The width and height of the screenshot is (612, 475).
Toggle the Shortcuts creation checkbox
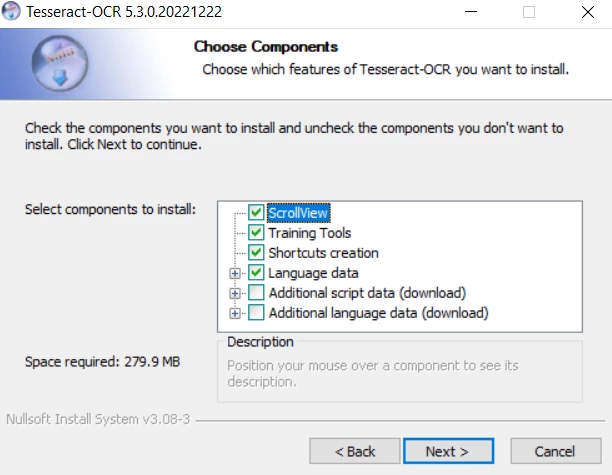click(256, 253)
